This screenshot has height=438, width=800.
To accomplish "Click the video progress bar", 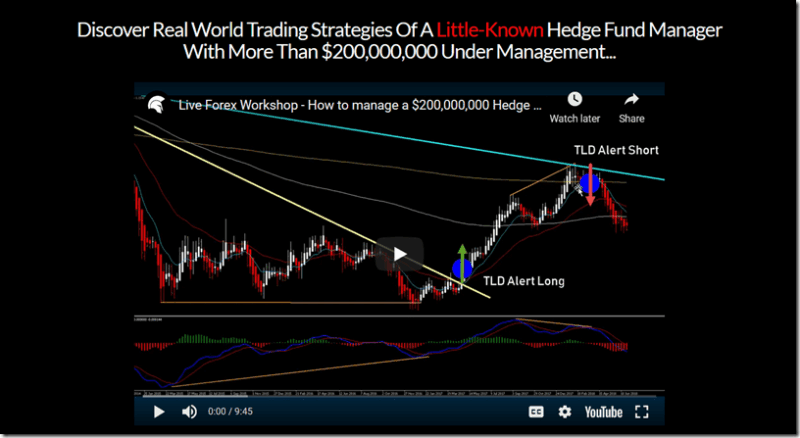I will [400, 396].
